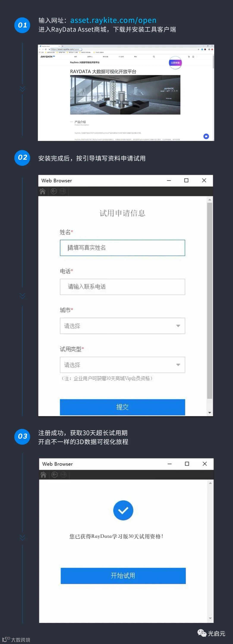Click the blue checkmark success icon

coord(123,510)
